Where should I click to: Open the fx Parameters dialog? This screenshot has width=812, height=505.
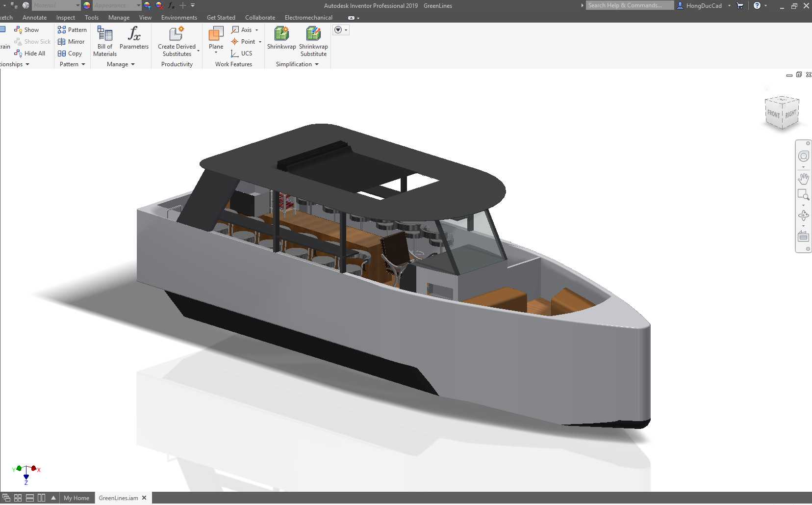[134, 38]
